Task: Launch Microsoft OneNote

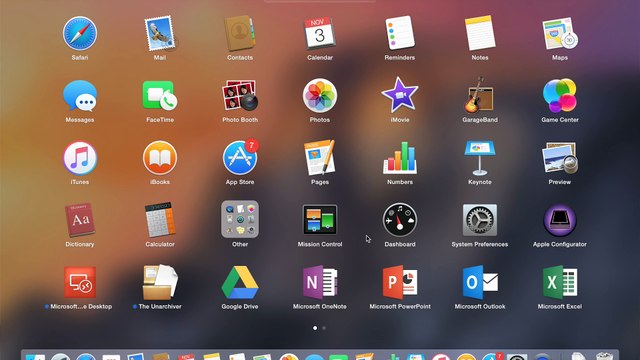Action: coord(320,282)
